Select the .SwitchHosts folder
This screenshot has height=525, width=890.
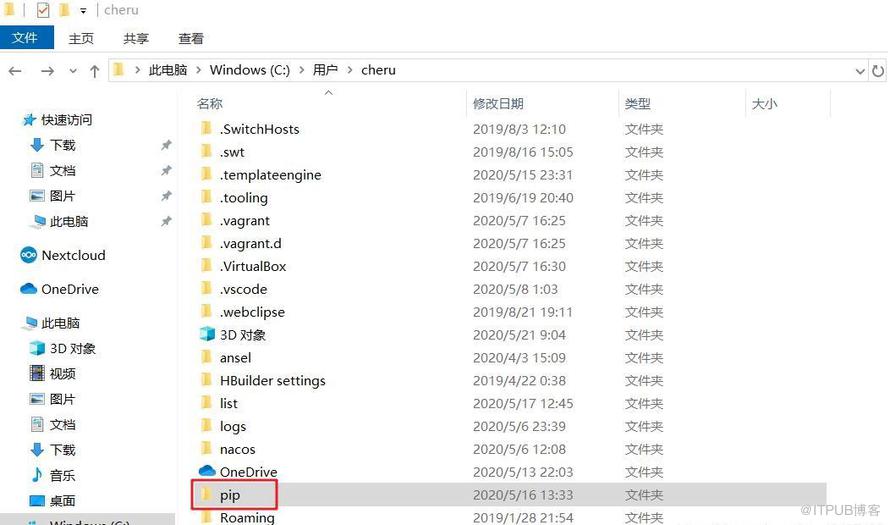[260, 129]
